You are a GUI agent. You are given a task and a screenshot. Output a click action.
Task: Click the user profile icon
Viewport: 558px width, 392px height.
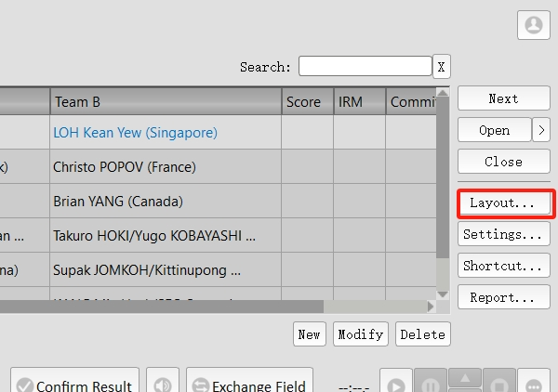[534, 25]
